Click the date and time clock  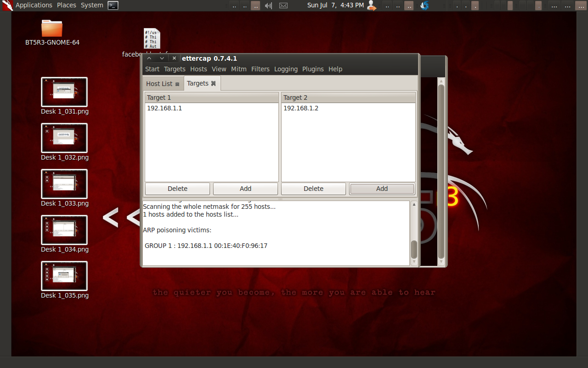[335, 5]
